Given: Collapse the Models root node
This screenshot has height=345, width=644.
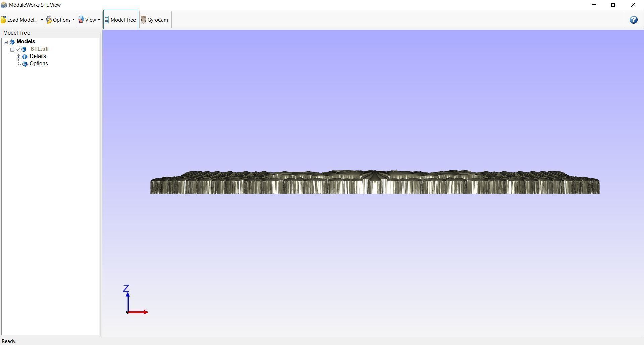Looking at the screenshot, I should 6,42.
